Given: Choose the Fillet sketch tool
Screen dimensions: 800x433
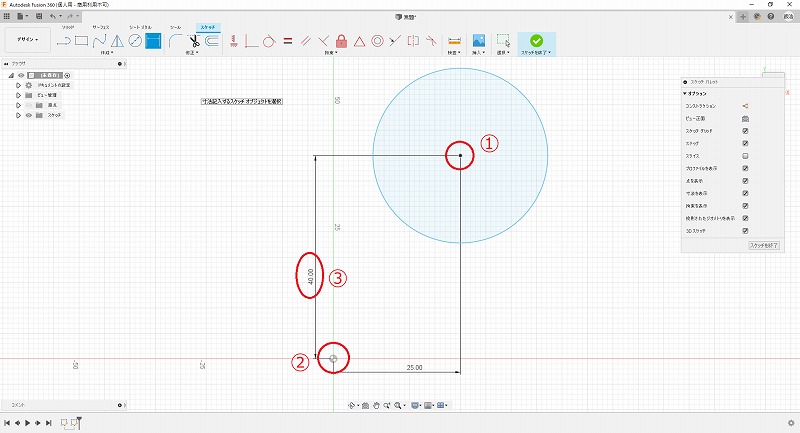Looking at the screenshot, I should (176, 41).
